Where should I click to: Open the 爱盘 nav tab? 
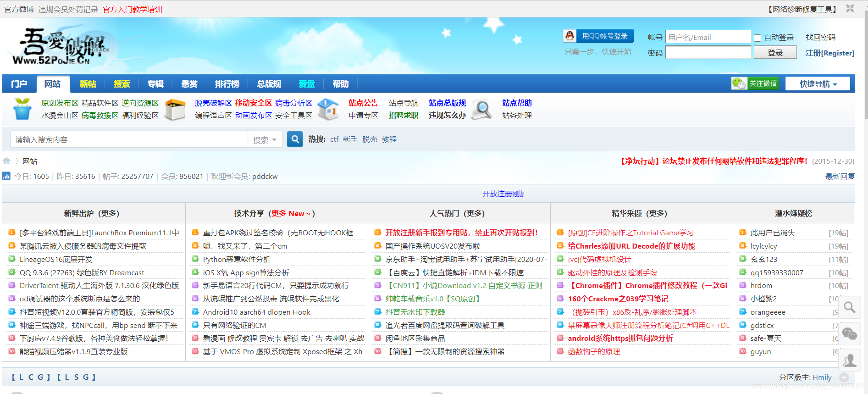(307, 84)
